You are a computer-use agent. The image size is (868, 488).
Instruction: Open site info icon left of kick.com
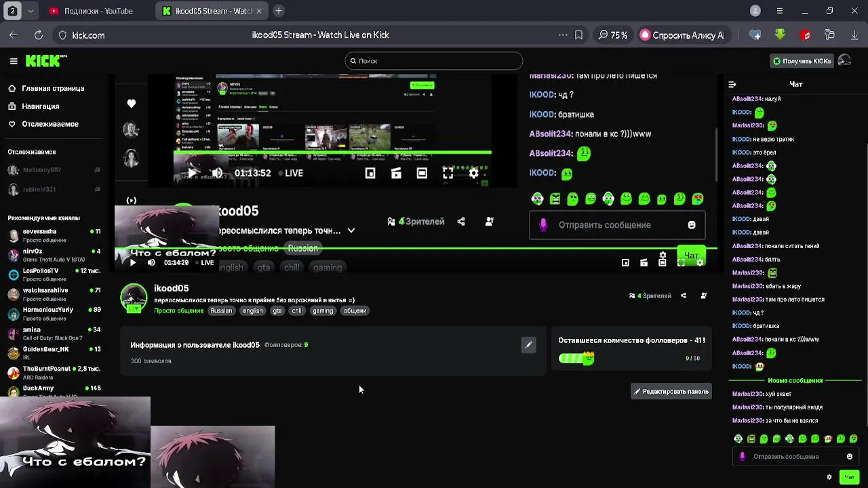click(x=62, y=35)
